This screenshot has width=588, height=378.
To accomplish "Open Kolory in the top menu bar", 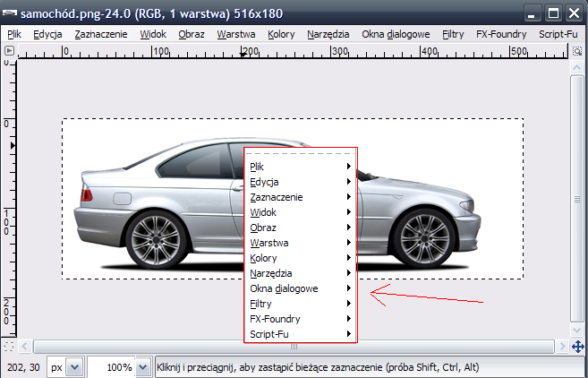I will pyautogui.click(x=281, y=34).
